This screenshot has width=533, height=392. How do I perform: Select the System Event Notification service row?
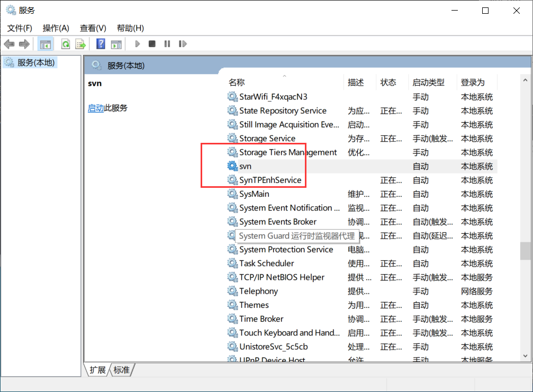(x=362, y=208)
